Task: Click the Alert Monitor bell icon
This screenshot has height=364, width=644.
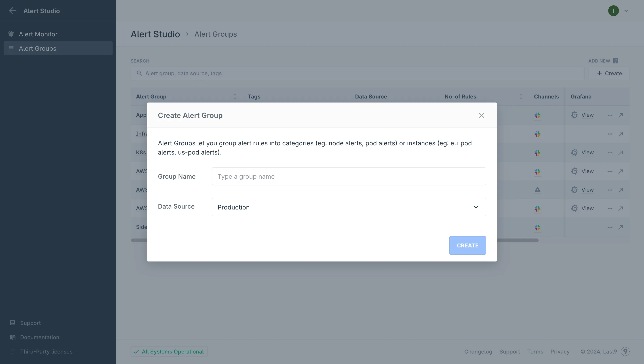Action: tap(11, 33)
